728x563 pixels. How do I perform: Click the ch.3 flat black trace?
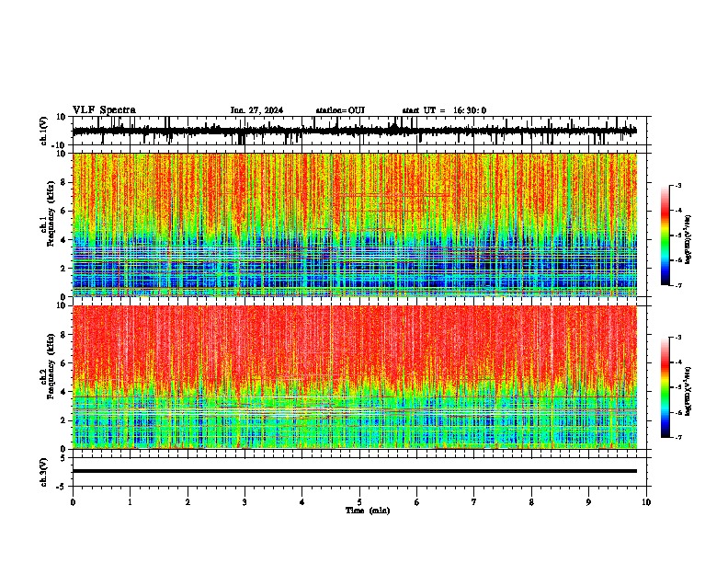pos(355,471)
